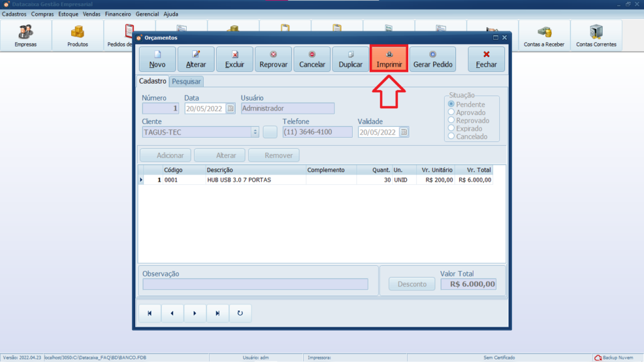
Task: Expand the Cliente dropdown list
Action: click(255, 132)
